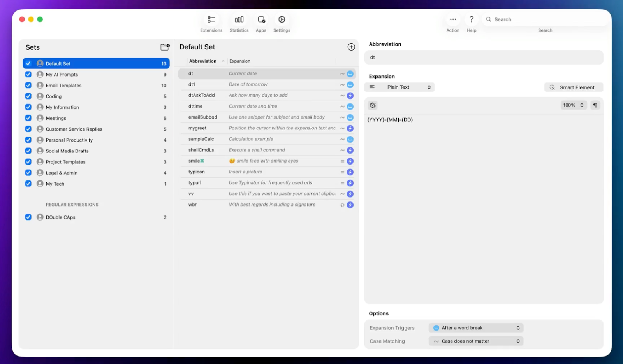The width and height of the screenshot is (623, 364).
Task: Click the lightning icon on typurl row
Action: coord(350,183)
